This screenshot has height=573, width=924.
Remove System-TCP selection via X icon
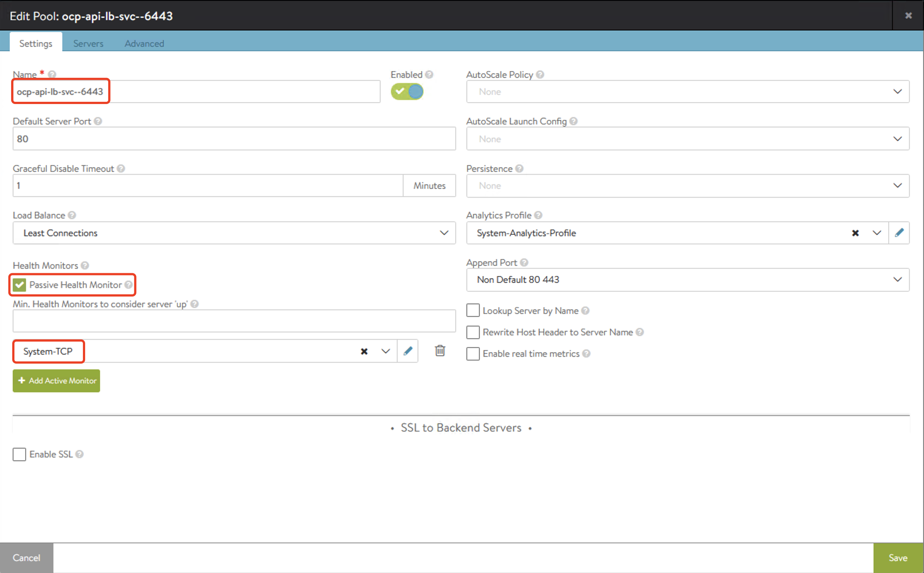364,351
